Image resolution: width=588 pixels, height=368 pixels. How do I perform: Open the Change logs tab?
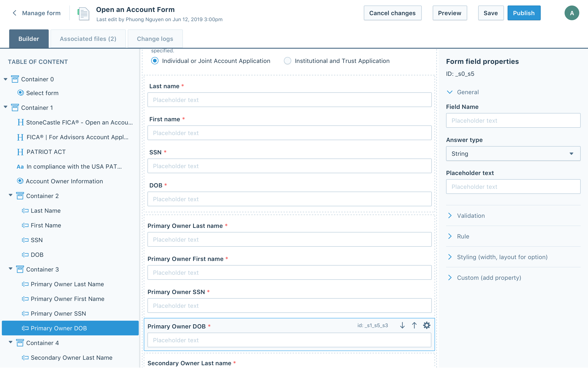point(155,39)
